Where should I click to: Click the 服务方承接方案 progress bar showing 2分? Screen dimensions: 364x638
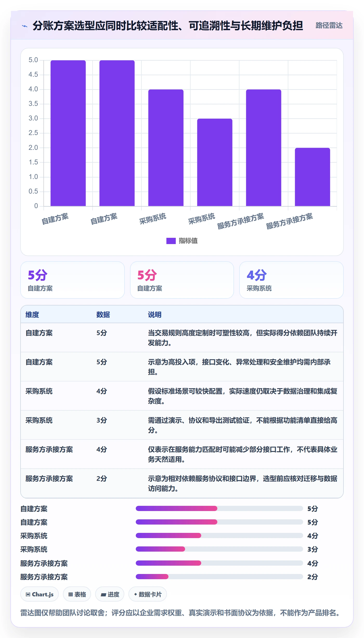[x=219, y=577]
